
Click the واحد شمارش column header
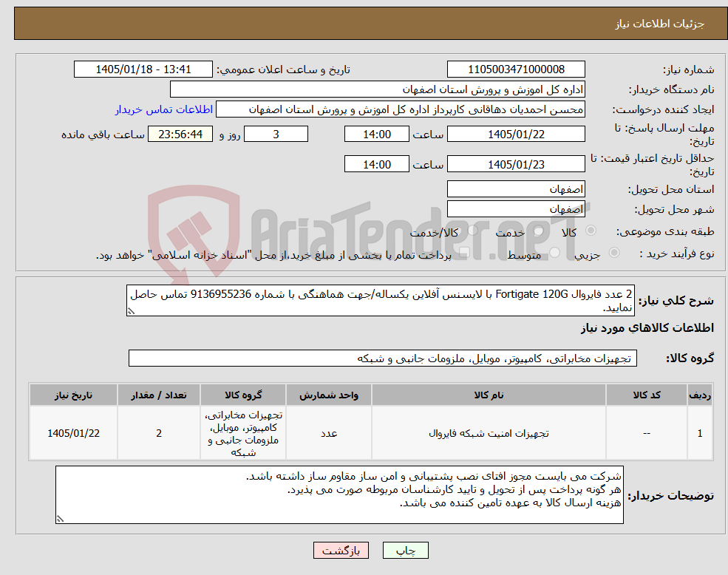click(329, 395)
